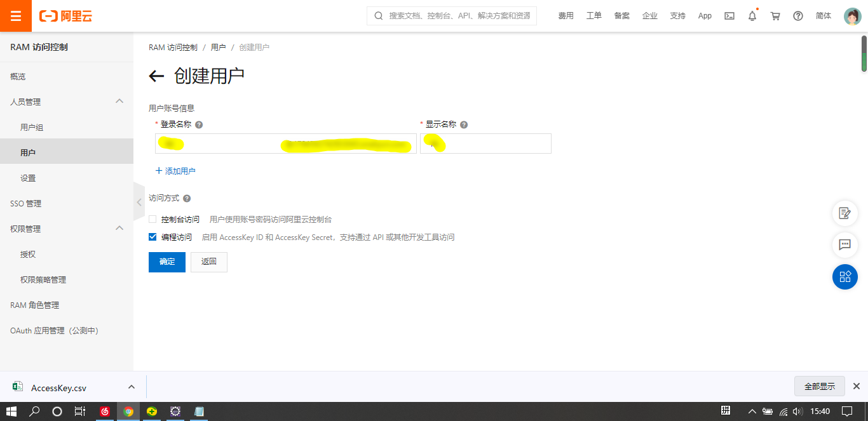This screenshot has height=421, width=868.
Task: Open the Notepad taskbar icon
Action: click(x=199, y=411)
